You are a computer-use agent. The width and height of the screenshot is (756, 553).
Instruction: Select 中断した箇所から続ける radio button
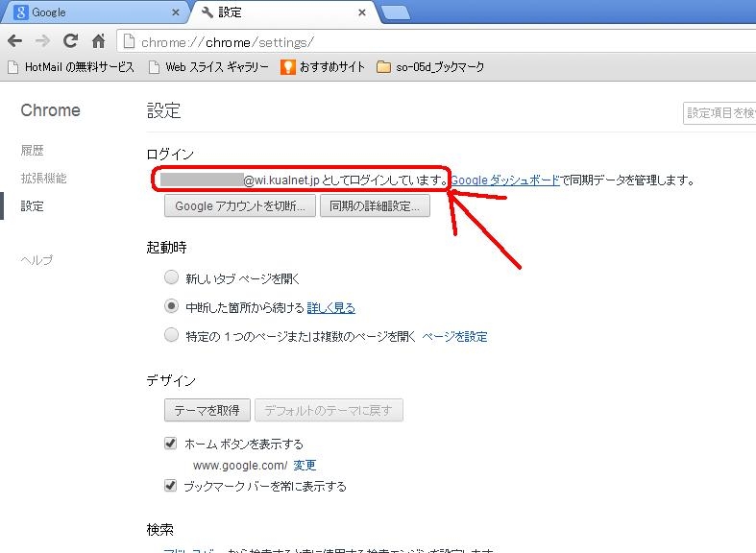click(171, 306)
